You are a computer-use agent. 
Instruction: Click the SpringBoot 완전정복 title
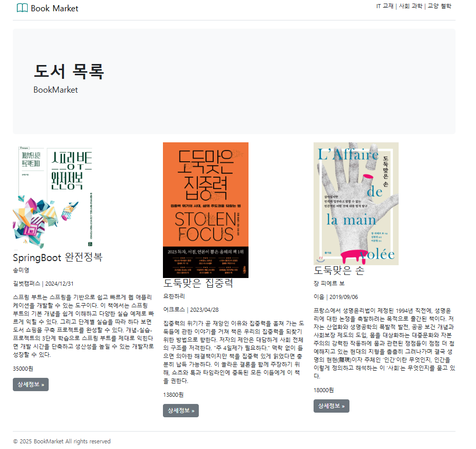point(58,257)
